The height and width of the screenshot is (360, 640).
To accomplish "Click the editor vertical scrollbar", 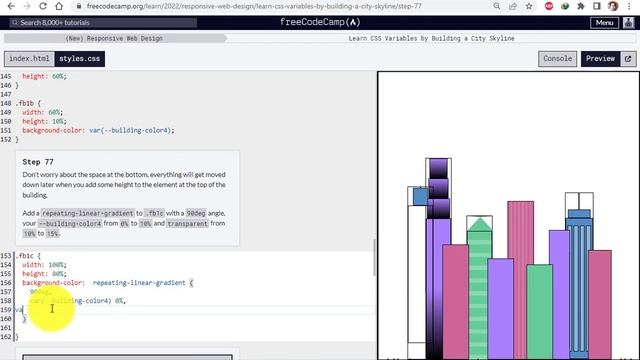I will pos(374,257).
